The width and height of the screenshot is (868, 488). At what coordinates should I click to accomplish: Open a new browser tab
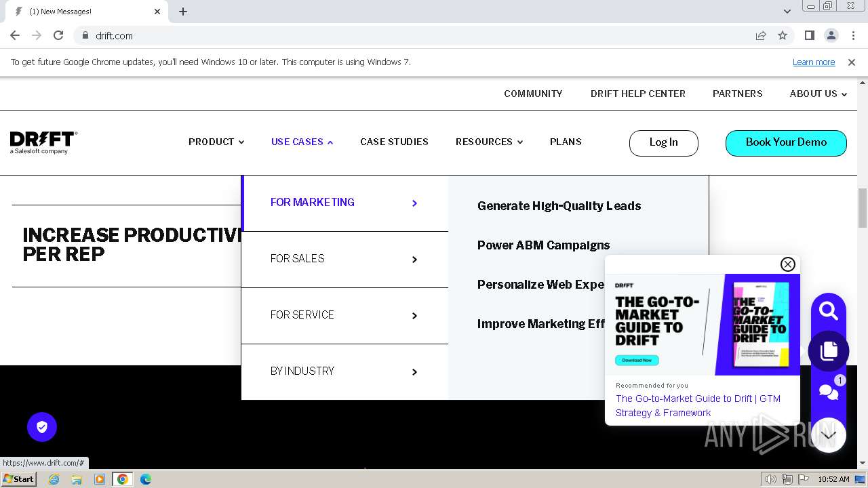click(183, 12)
